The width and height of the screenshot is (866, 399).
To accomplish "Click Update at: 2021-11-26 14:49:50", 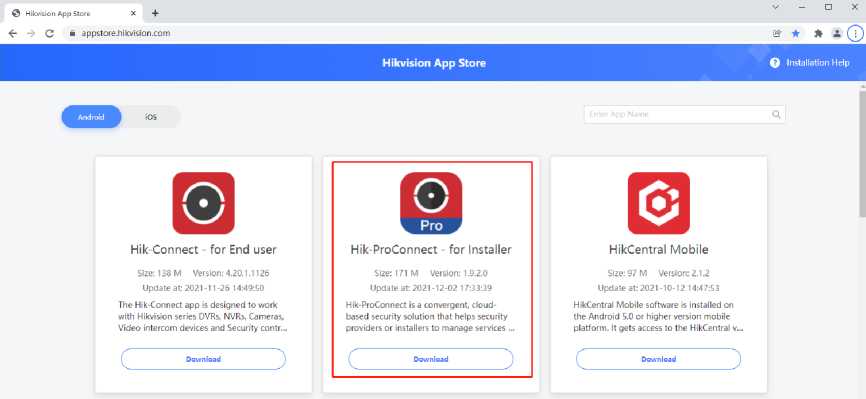I will [x=203, y=288].
